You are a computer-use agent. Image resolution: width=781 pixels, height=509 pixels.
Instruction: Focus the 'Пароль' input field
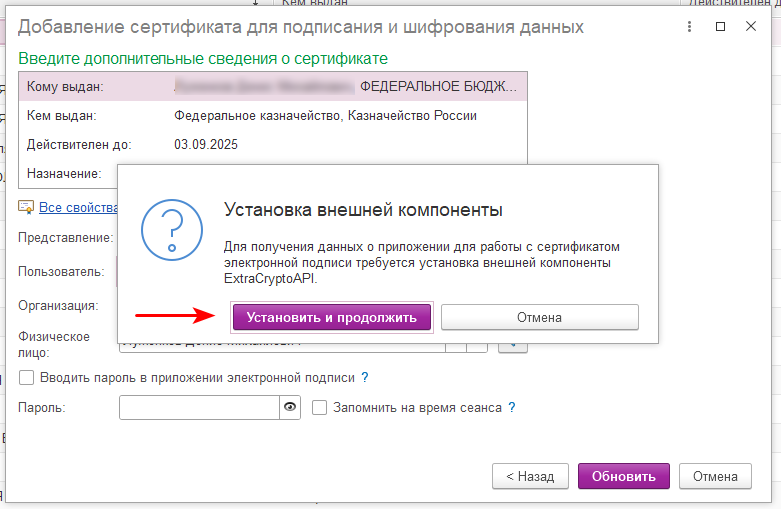tap(198, 407)
